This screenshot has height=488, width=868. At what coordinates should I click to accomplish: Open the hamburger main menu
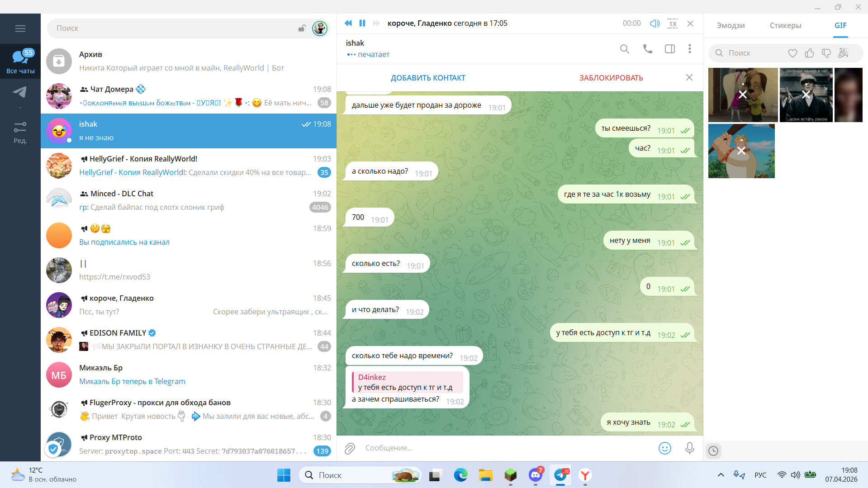[20, 28]
